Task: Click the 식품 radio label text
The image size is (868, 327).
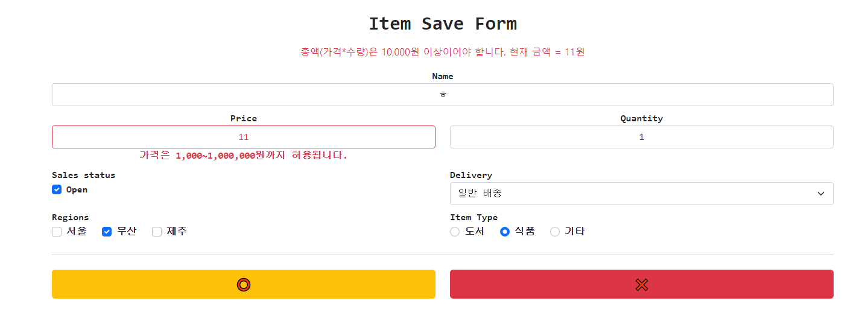Action: tap(525, 231)
